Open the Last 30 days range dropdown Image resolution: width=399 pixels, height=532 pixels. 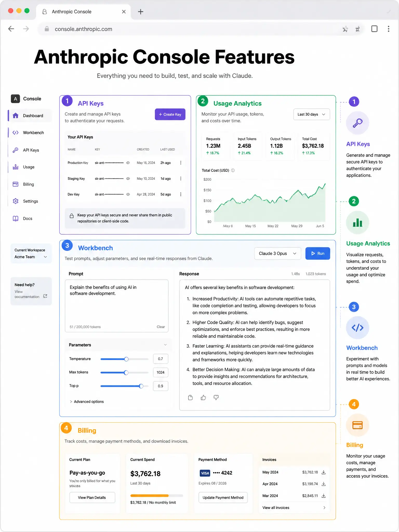pos(311,114)
